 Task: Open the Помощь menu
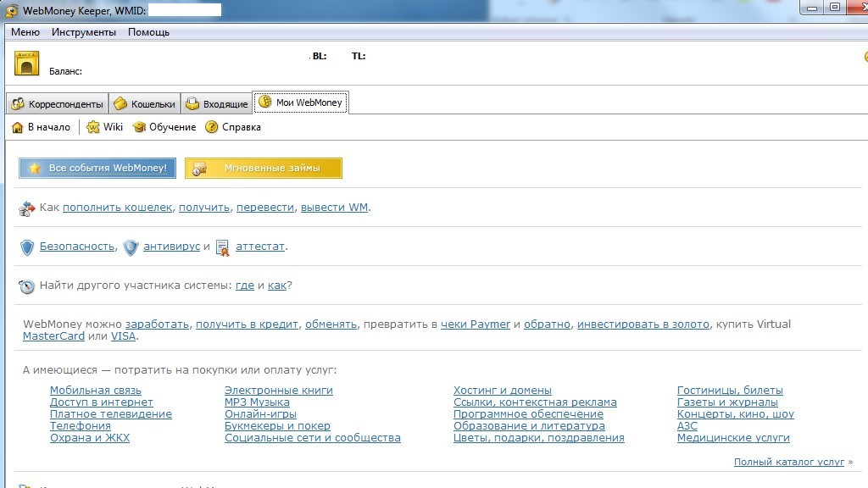pos(149,32)
